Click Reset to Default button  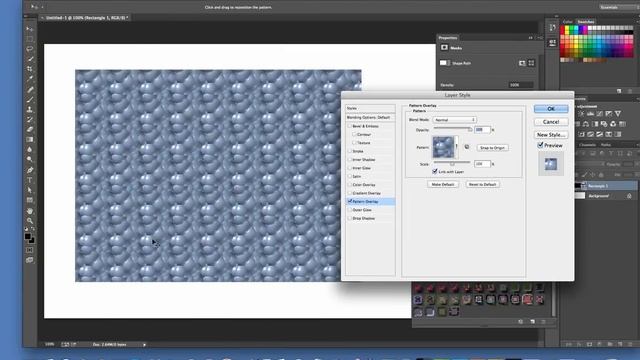pyautogui.click(x=482, y=184)
